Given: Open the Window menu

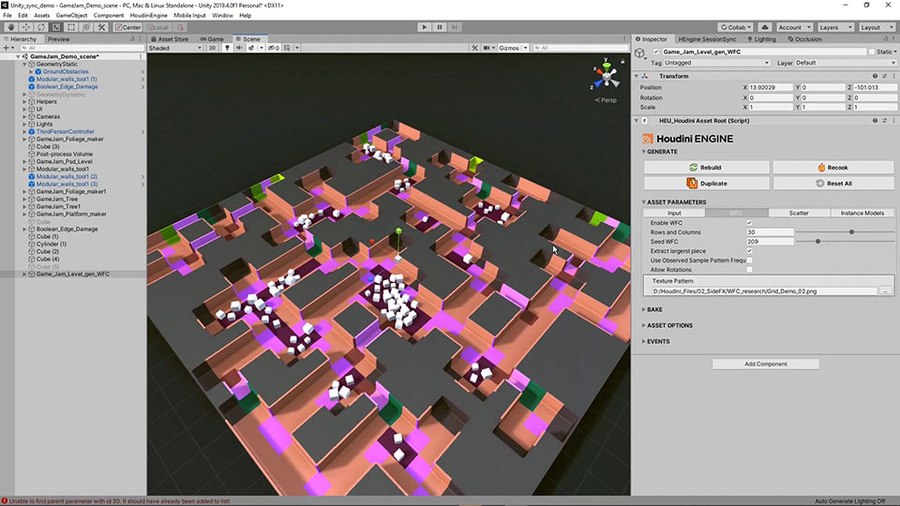Looking at the screenshot, I should [222, 15].
